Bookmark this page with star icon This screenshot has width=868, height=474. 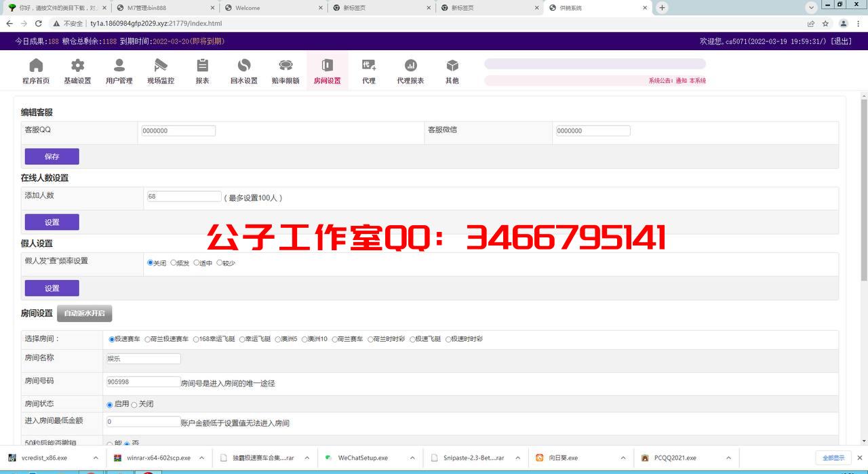tap(825, 23)
